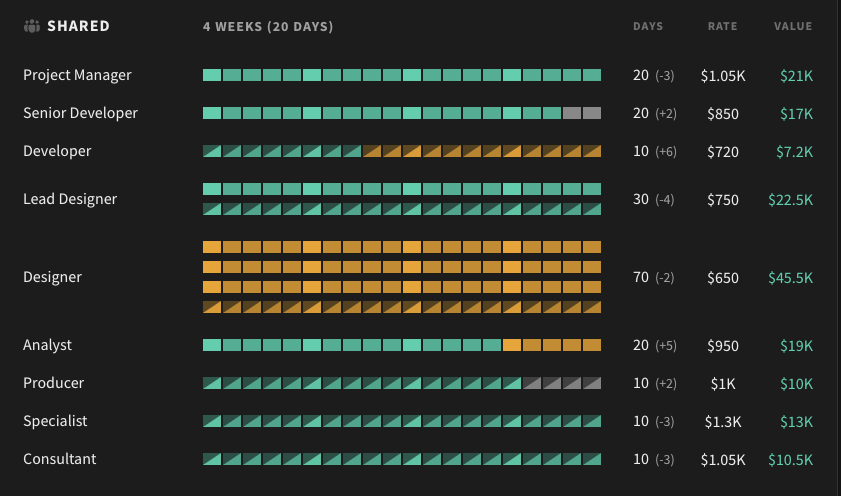This screenshot has width=841, height=496.
Task: Open the Consultant role label
Action: pos(60,459)
